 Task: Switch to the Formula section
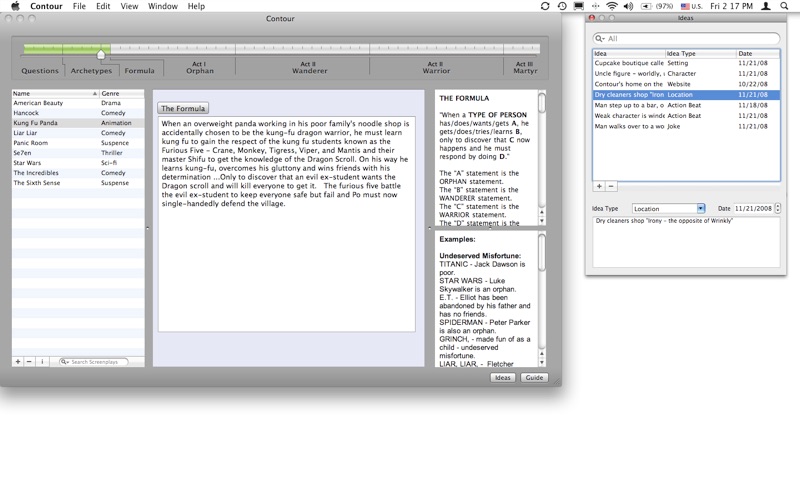(139, 70)
